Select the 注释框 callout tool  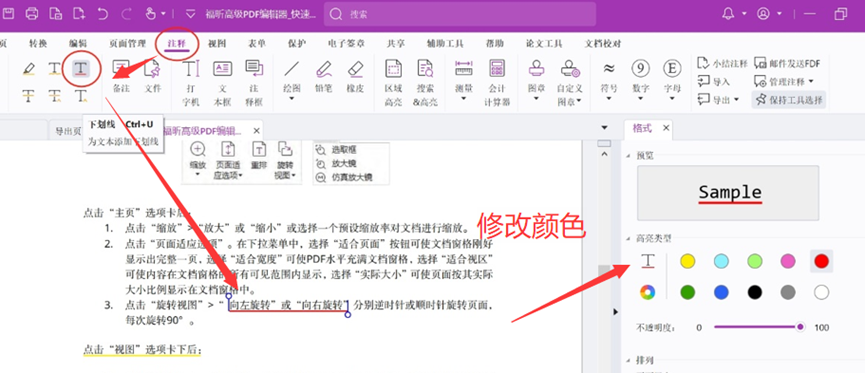pyautogui.click(x=254, y=83)
